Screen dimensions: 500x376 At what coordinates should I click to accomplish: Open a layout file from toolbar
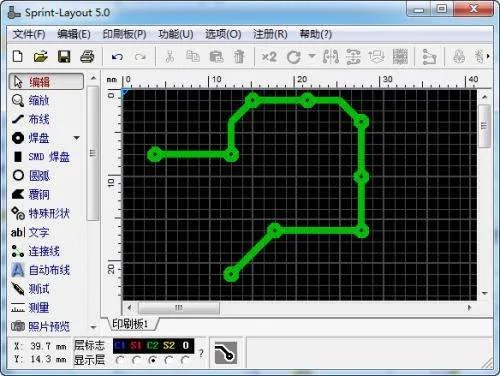click(41, 57)
